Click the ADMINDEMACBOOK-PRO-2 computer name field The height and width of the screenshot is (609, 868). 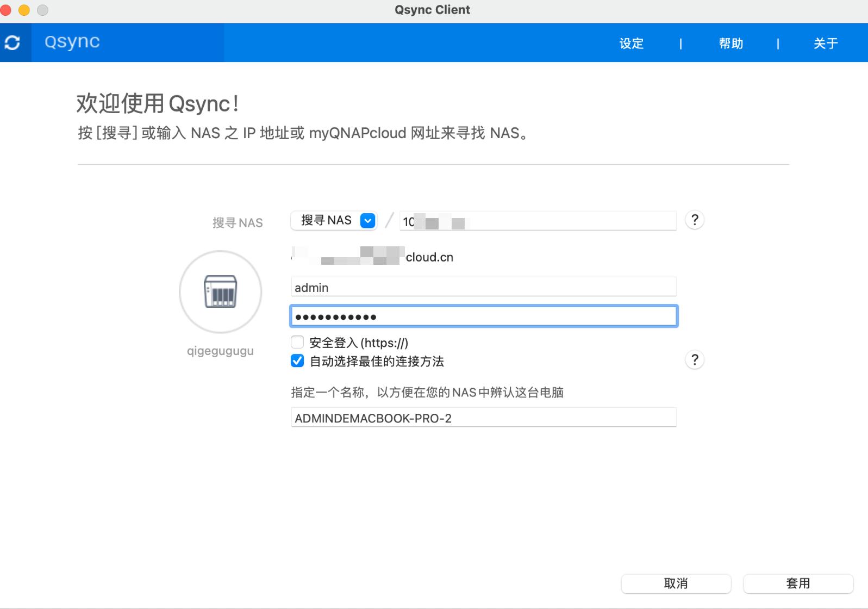pyautogui.click(x=484, y=418)
